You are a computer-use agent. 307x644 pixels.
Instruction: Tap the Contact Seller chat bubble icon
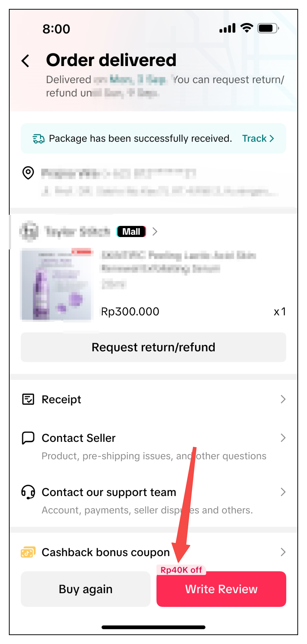pyautogui.click(x=28, y=438)
